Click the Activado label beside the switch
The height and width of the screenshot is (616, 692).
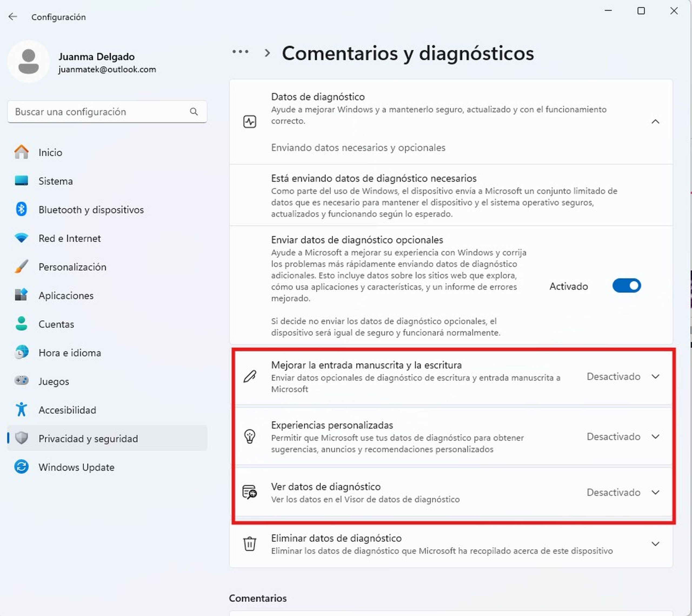568,286
